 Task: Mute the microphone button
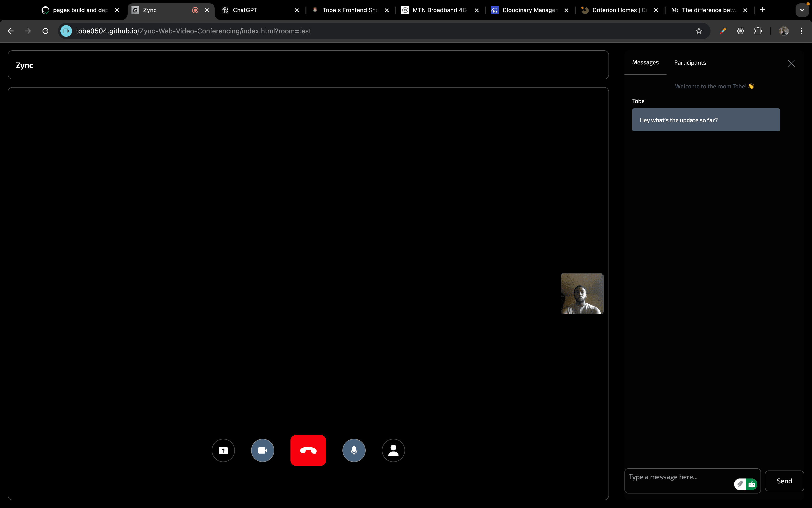click(354, 450)
